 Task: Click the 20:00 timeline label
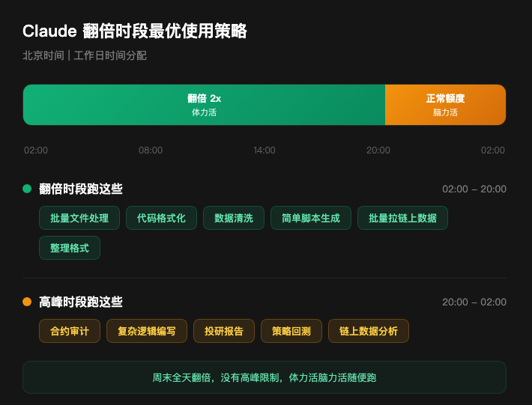point(378,150)
